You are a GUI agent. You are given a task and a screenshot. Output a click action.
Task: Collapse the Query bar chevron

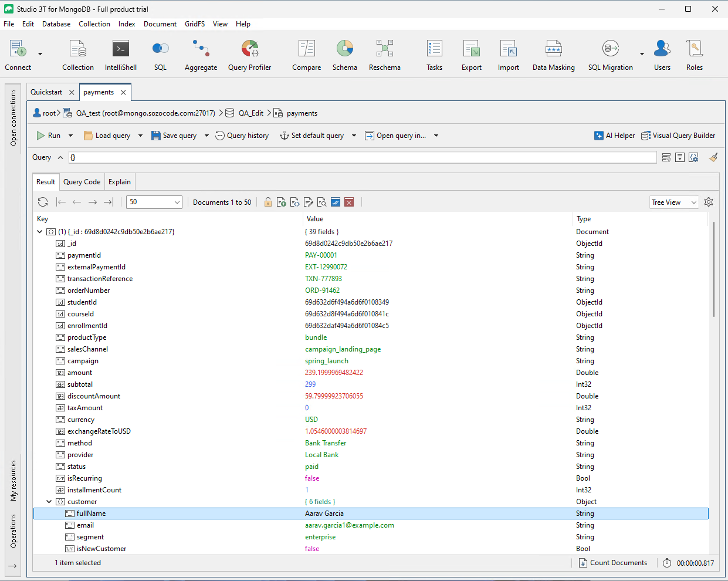[x=60, y=157]
